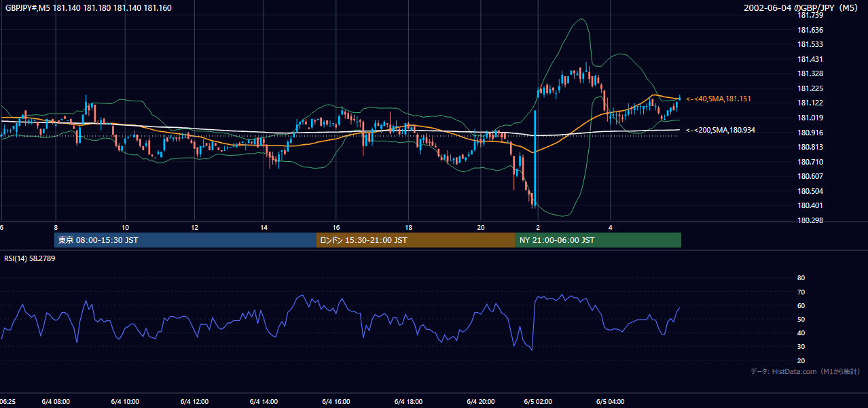Click the 6/4 16:00 date axis label
The height and width of the screenshot is (408, 868).
click(x=336, y=402)
